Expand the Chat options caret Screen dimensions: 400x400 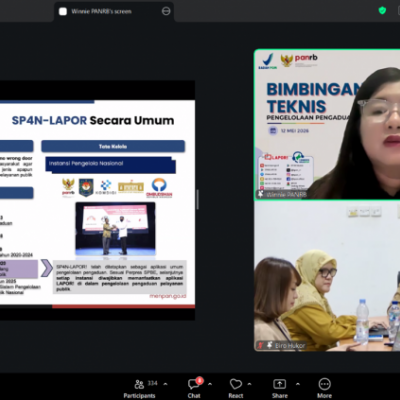click(x=210, y=384)
